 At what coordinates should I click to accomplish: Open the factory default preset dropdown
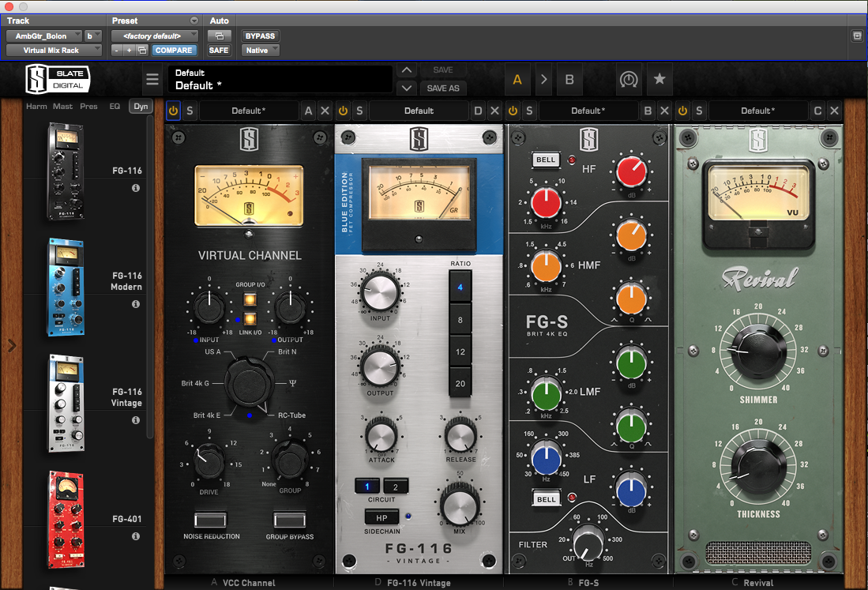[x=155, y=36]
